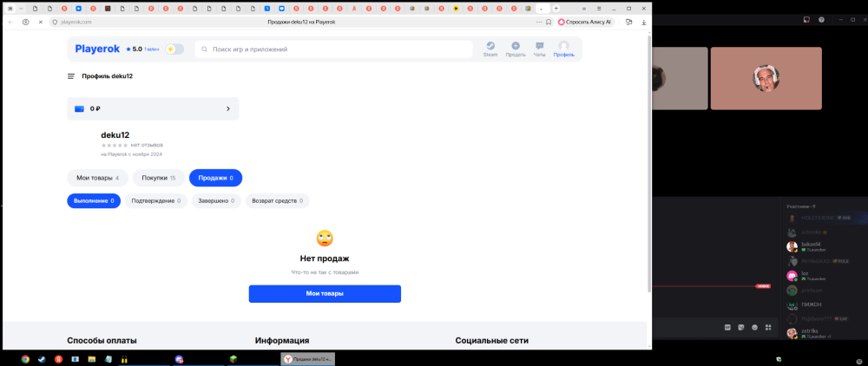The height and width of the screenshot is (366, 868).
Task: Click the participant avatar tile in Discord call
Action: 766,79
